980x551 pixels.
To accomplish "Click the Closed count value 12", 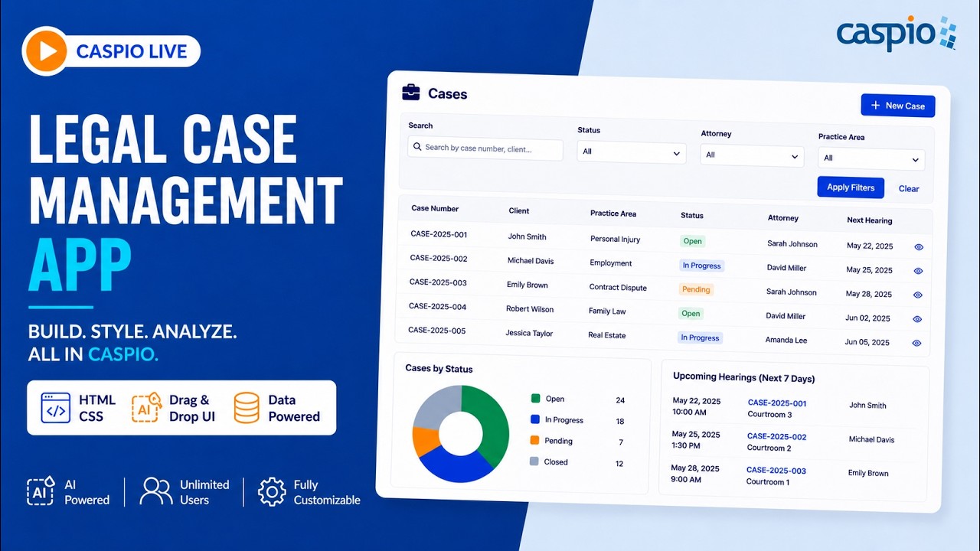I will click(619, 463).
